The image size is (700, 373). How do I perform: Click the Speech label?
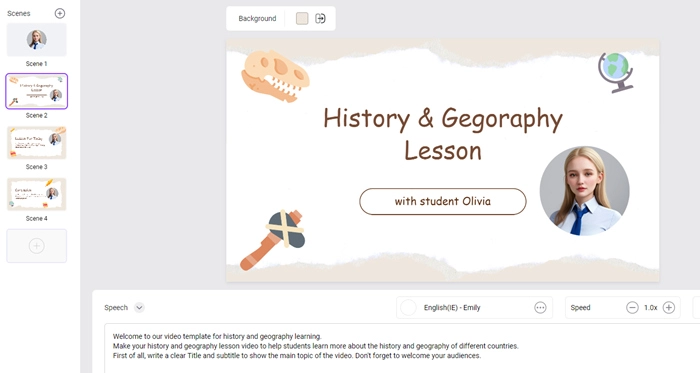(x=116, y=307)
